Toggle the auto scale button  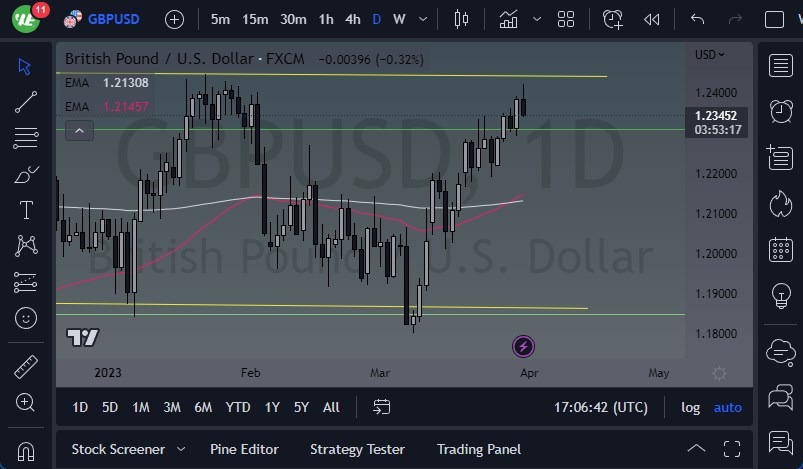pyautogui.click(x=727, y=407)
